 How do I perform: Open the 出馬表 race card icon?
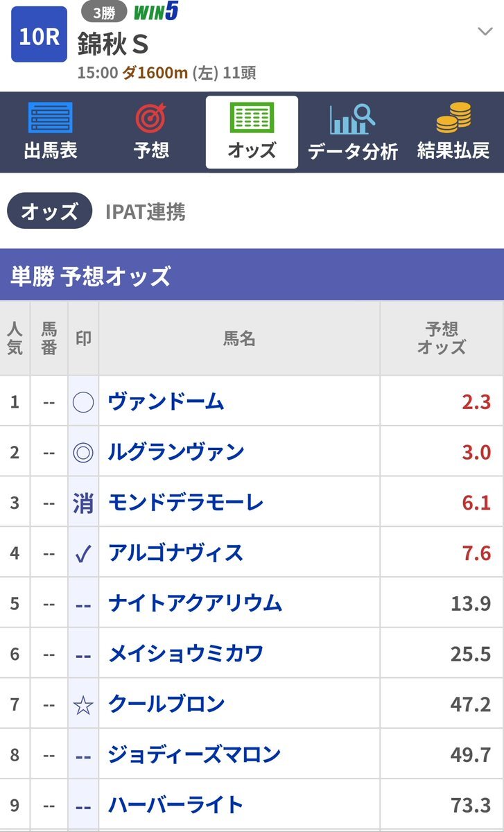50,119
